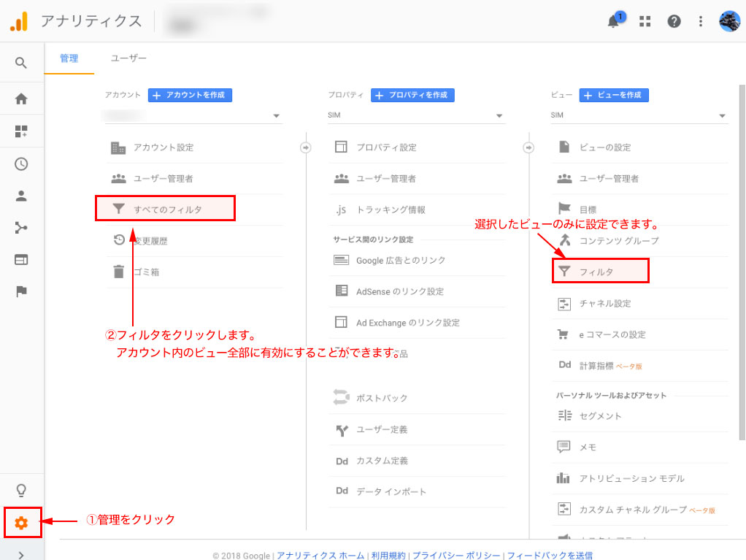
Task: Switch to the ユーザー tab
Action: [128, 58]
